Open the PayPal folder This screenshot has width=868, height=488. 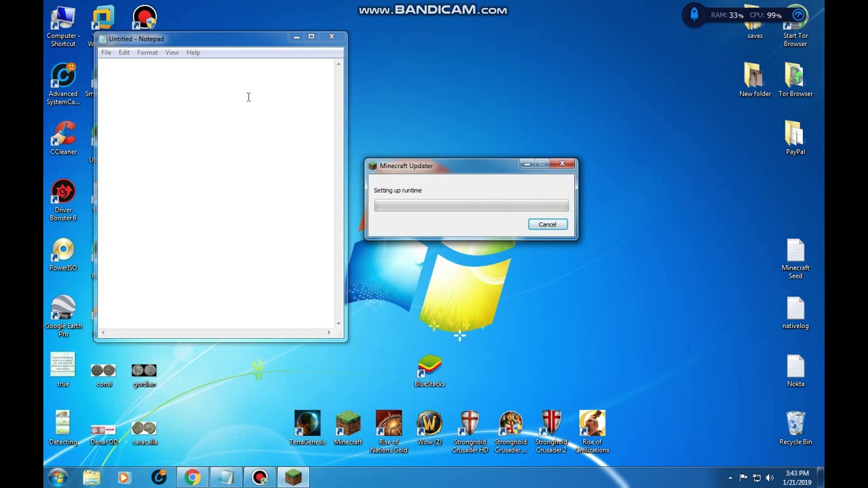point(795,138)
